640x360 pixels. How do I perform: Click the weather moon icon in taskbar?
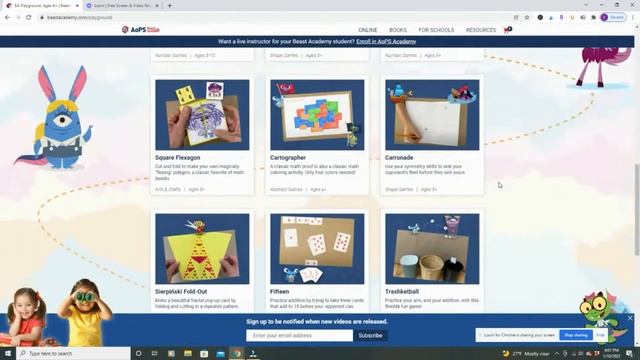click(506, 353)
